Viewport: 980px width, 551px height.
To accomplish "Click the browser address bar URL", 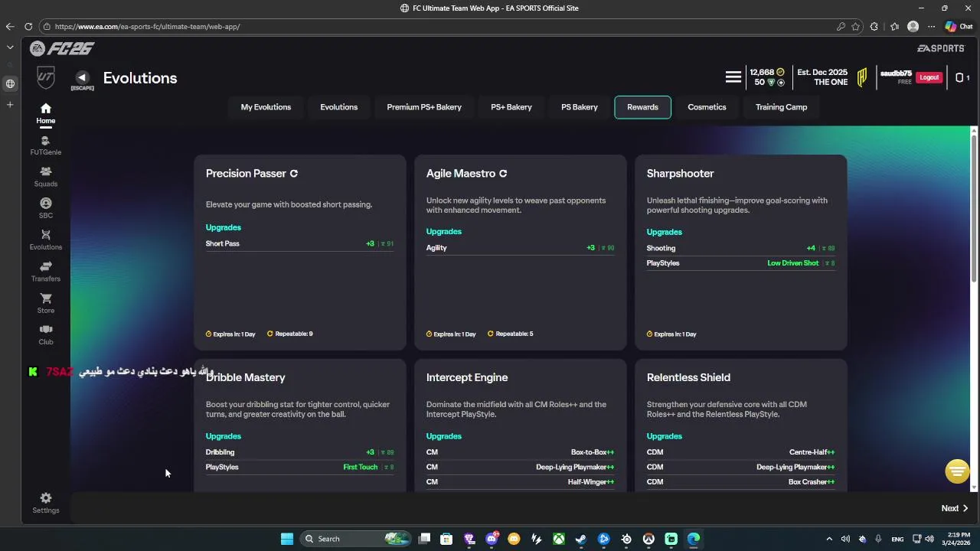I will tap(147, 26).
